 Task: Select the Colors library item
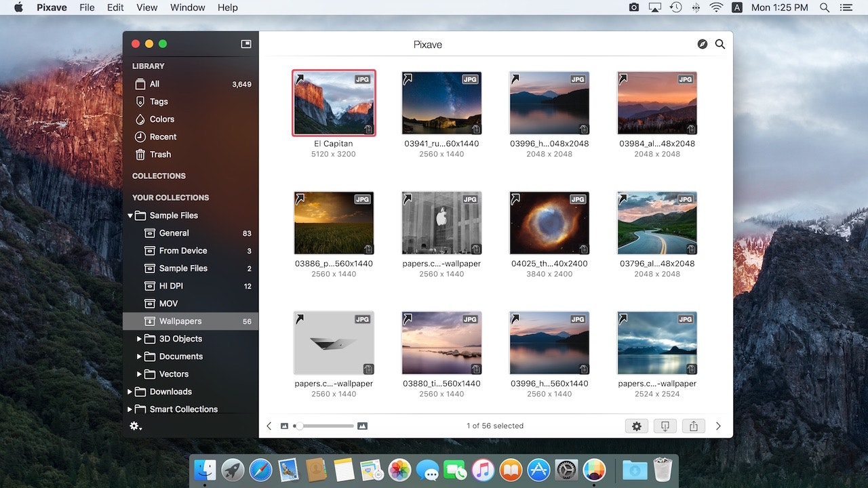(x=161, y=119)
